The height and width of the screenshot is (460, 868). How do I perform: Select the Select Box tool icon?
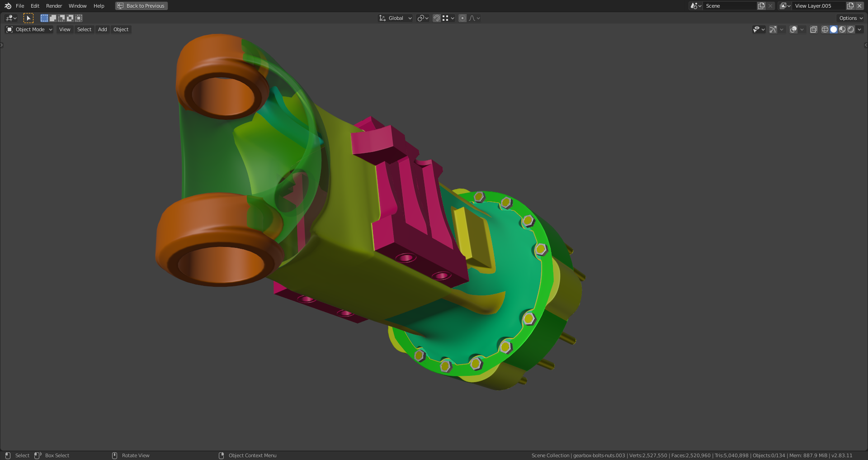[x=28, y=18]
